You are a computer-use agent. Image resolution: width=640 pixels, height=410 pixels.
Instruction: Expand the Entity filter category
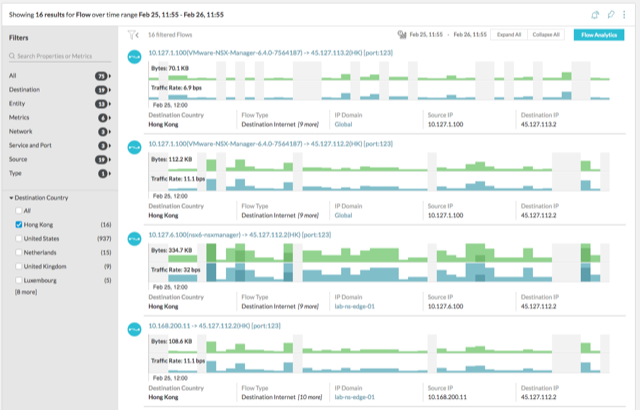tap(110, 104)
